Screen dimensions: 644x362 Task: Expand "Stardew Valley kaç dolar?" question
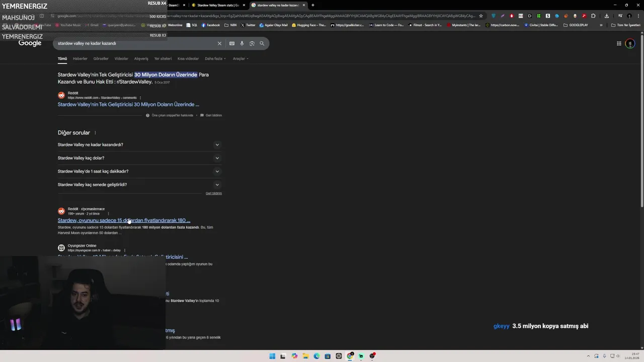[139, 158]
